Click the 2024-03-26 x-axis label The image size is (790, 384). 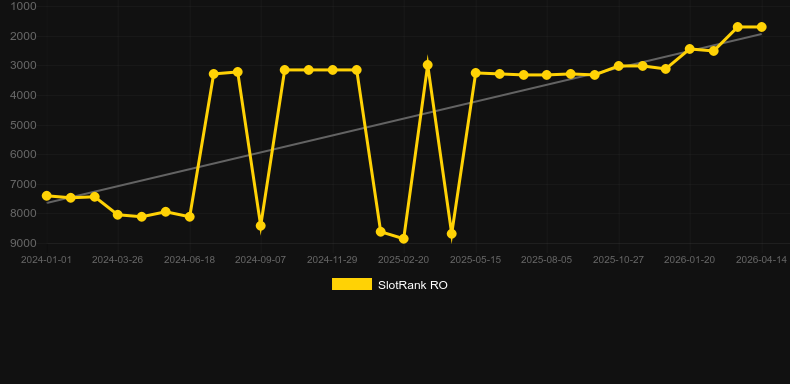tap(117, 260)
